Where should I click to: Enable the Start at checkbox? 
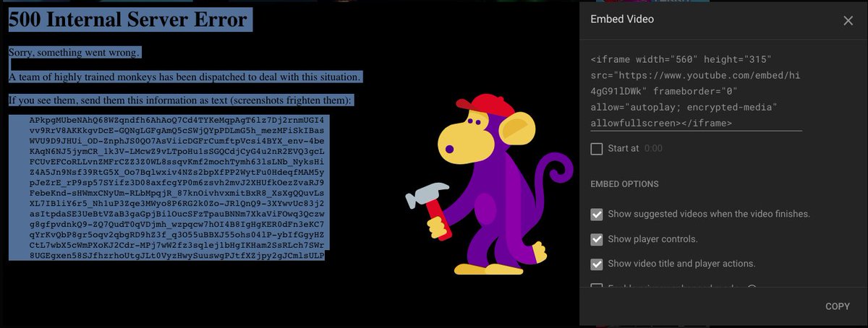pyautogui.click(x=597, y=149)
